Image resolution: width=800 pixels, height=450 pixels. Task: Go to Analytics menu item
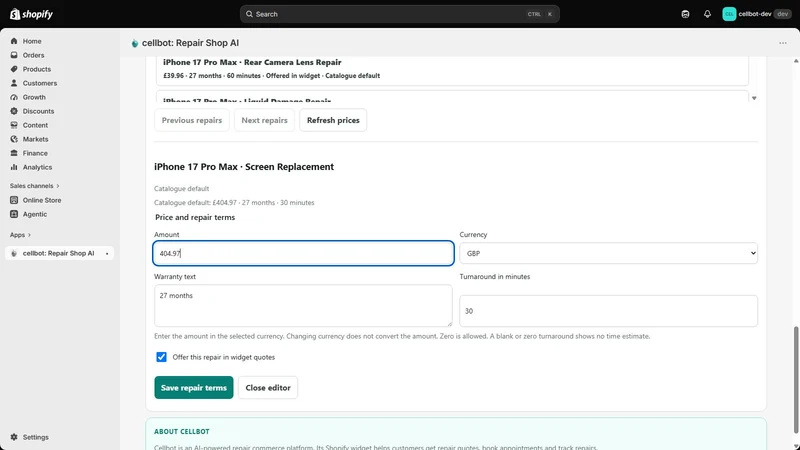(37, 167)
